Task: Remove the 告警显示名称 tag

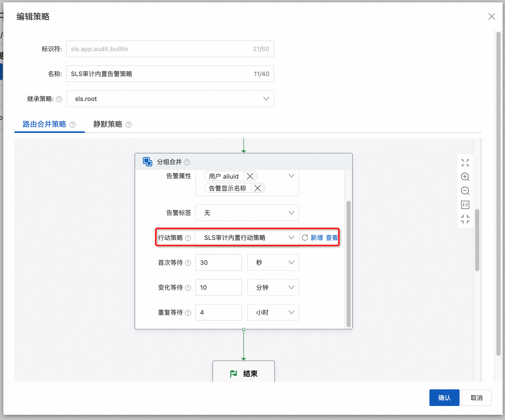Action: pyautogui.click(x=258, y=188)
